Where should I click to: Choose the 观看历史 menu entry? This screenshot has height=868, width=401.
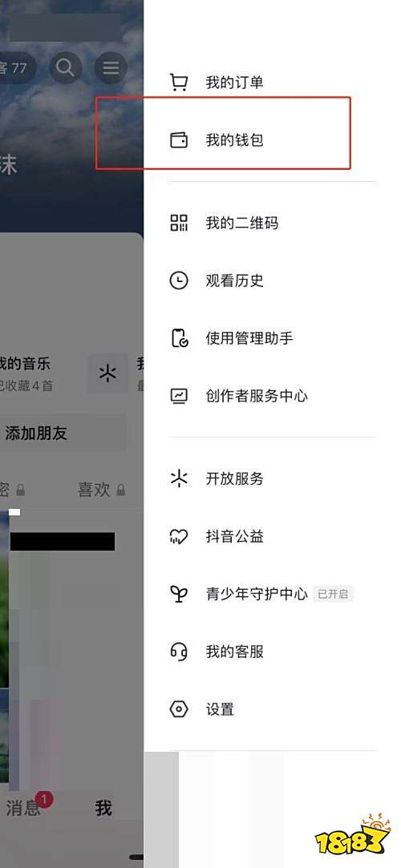coord(273,281)
